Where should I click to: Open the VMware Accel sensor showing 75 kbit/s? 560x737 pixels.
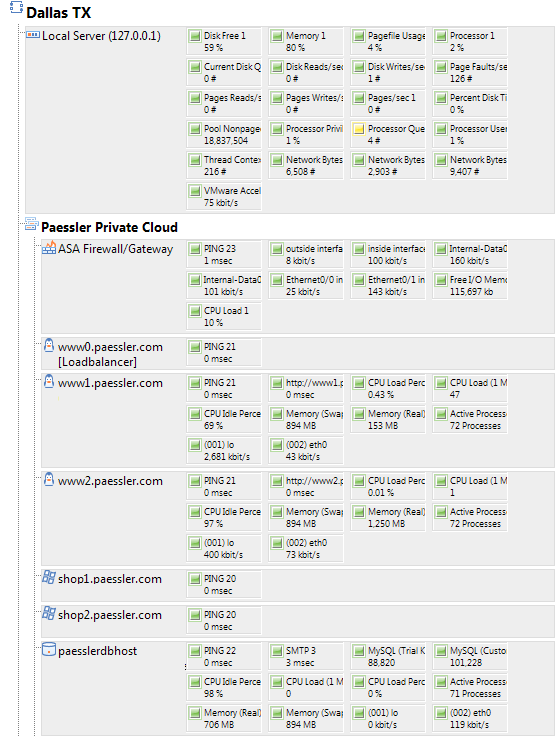pos(224,196)
